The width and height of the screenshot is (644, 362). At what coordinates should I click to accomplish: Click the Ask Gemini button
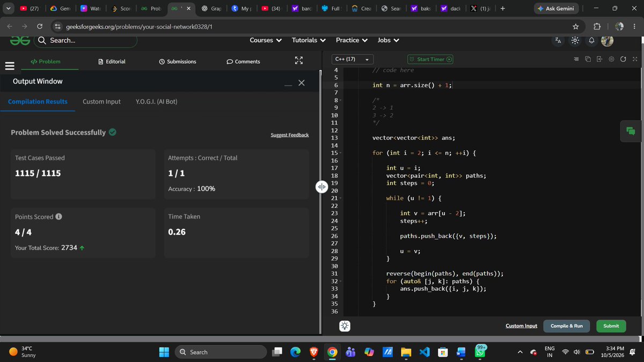(555, 9)
